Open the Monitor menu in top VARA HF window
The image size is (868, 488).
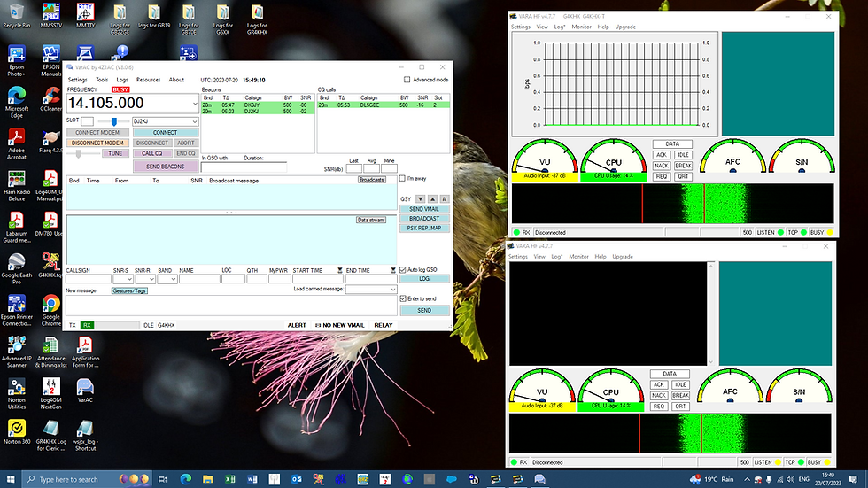coord(581,27)
